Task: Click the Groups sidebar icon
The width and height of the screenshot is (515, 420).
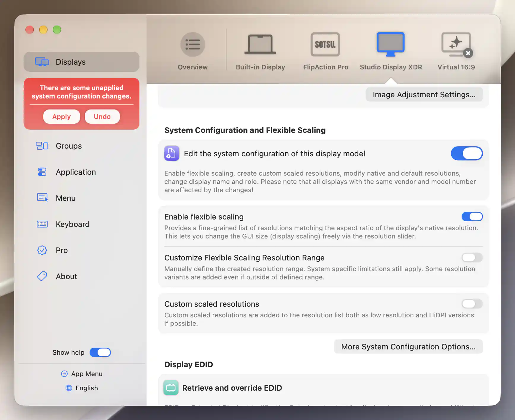Action: click(x=42, y=146)
